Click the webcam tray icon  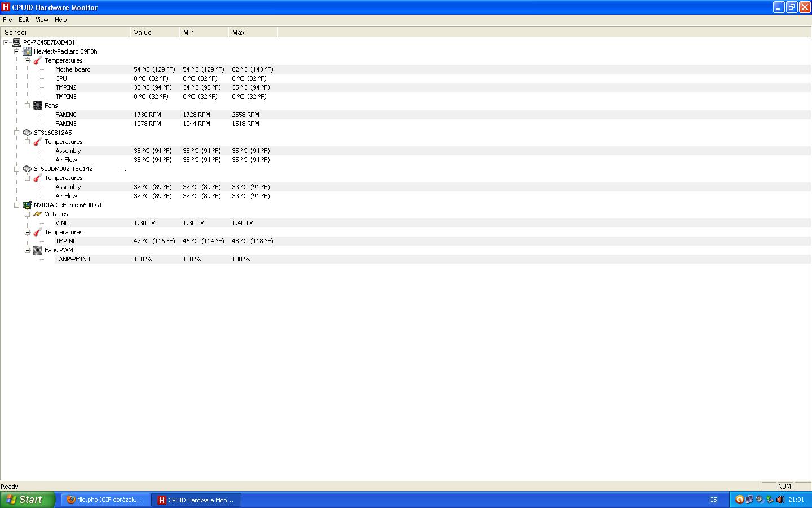760,500
